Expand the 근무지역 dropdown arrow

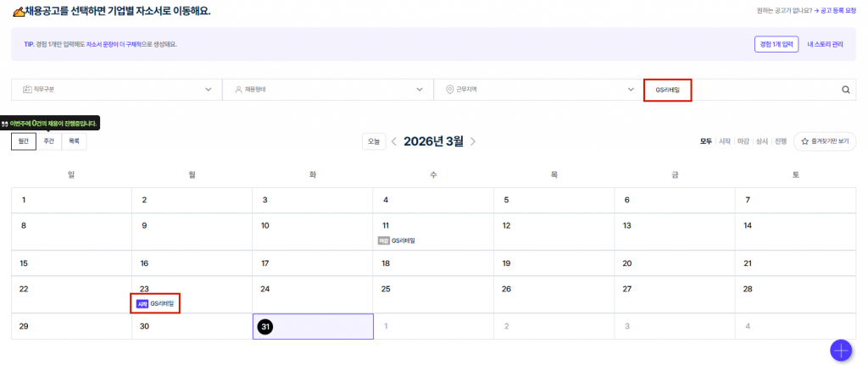tap(631, 90)
